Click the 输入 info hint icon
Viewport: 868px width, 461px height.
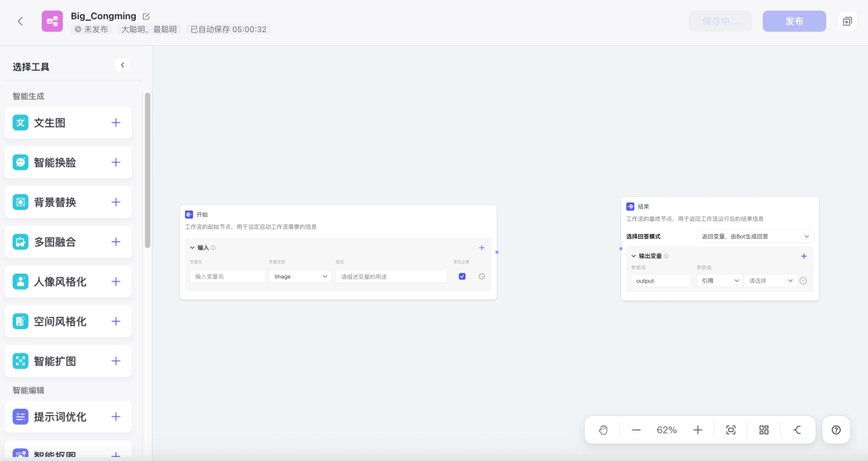click(x=213, y=248)
